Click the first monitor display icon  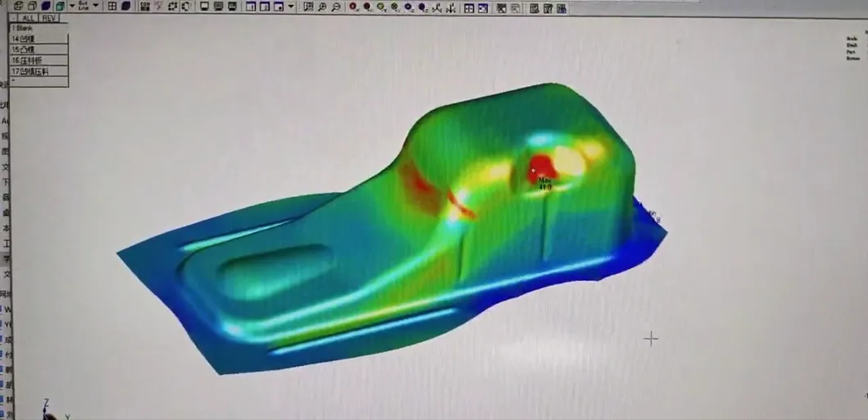tap(204, 6)
